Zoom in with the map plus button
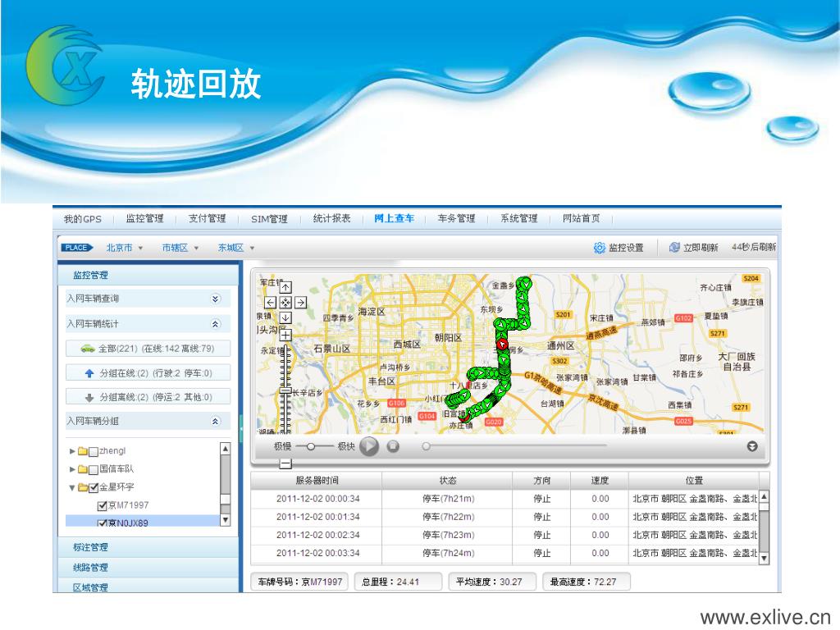 [285, 336]
